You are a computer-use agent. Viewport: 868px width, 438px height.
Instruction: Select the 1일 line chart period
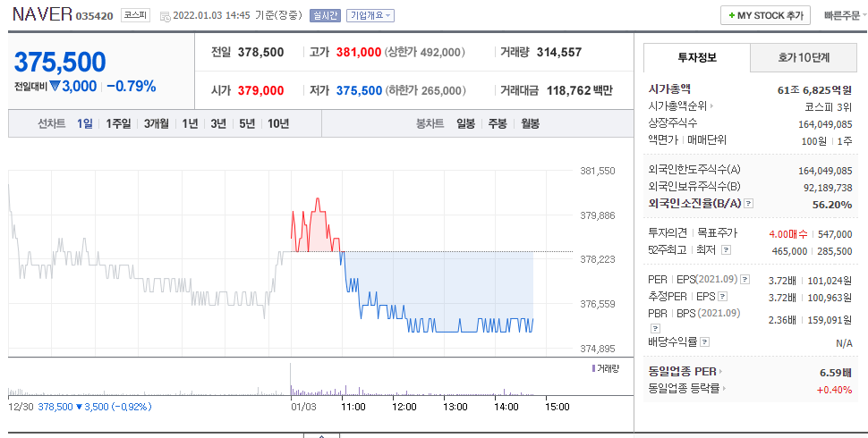85,123
